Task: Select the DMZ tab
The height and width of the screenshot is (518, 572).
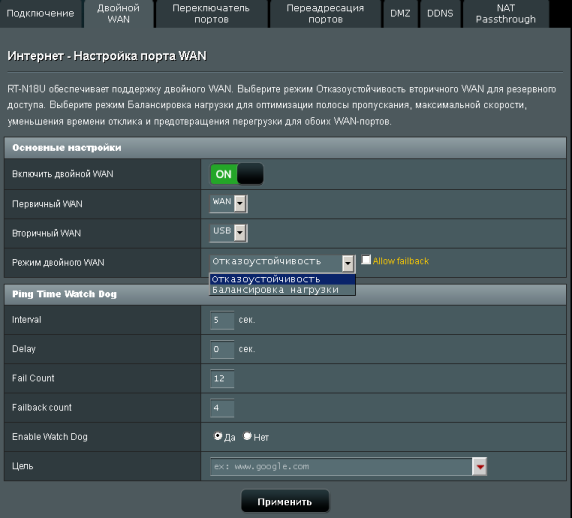Action: [x=400, y=13]
